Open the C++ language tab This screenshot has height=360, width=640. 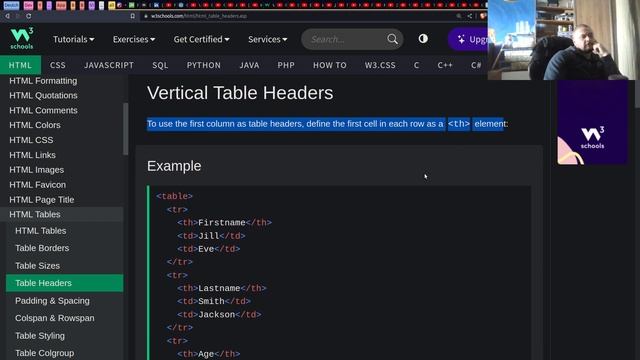tap(445, 65)
